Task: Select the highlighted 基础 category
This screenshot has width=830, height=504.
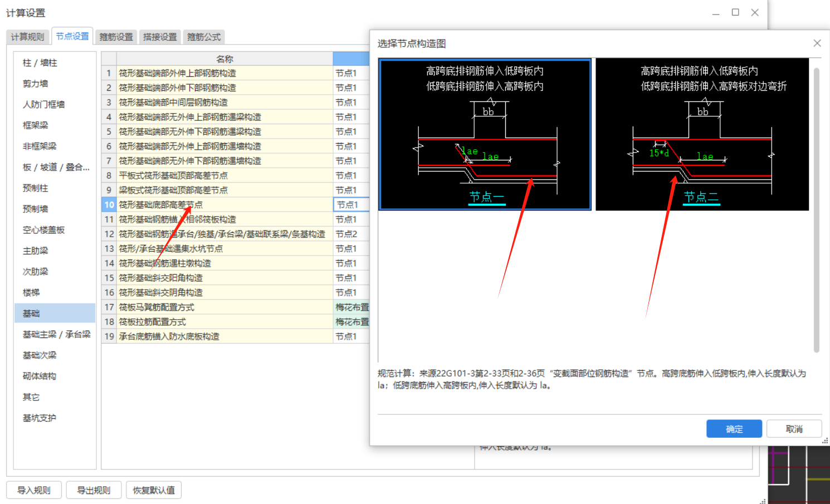Action: (x=55, y=314)
